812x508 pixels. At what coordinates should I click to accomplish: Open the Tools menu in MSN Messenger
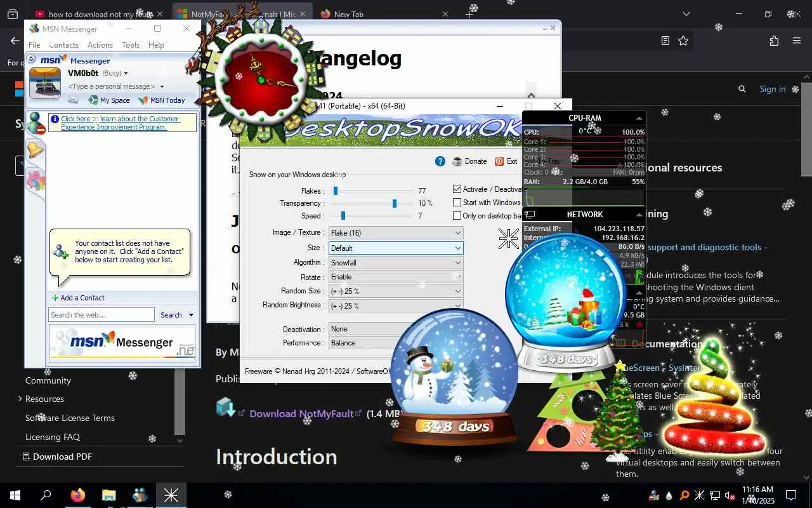pos(131,45)
